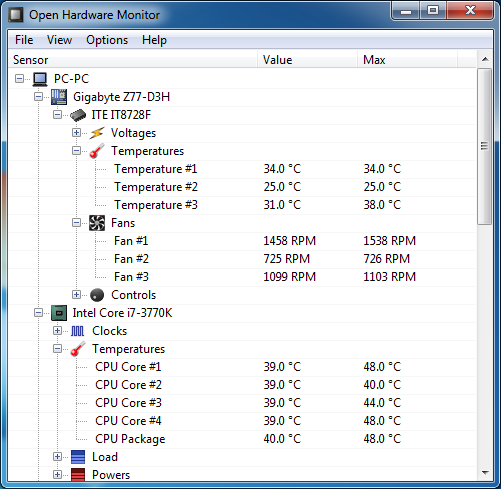The image size is (501, 489).
Task: Select the Fan #1 row
Action: [243, 241]
